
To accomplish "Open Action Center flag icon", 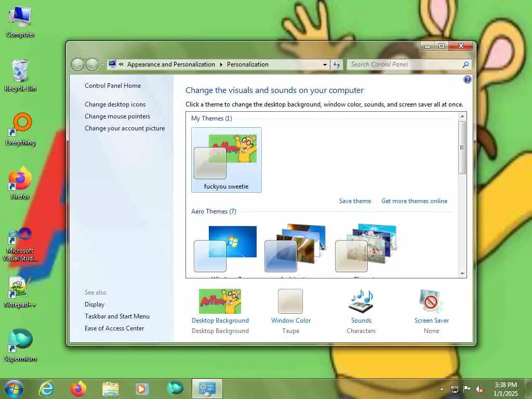I will pyautogui.click(x=467, y=389).
